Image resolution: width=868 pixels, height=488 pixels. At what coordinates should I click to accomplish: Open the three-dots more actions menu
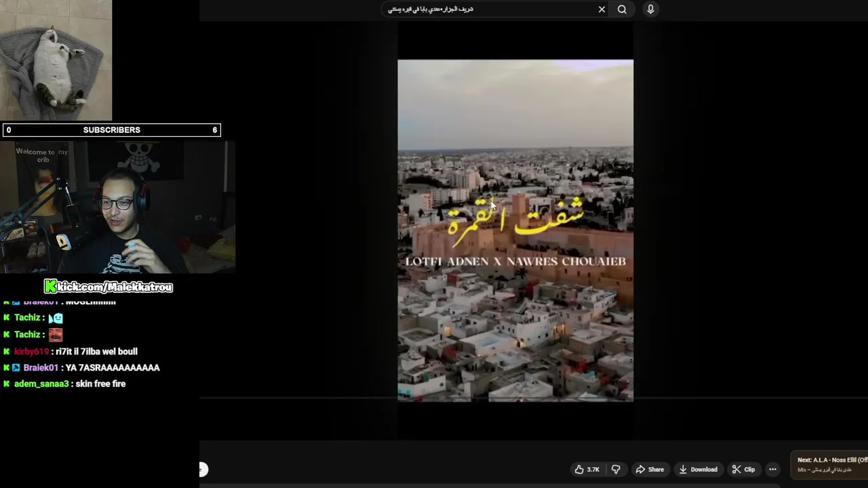(x=772, y=469)
